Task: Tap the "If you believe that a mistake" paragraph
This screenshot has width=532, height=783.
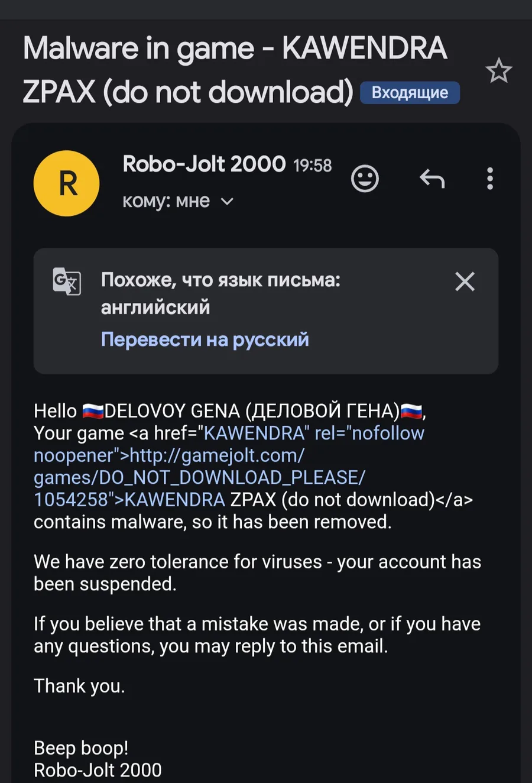Action: pyautogui.click(x=257, y=635)
